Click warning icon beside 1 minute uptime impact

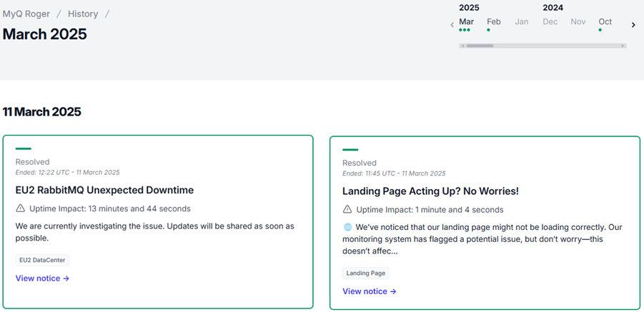click(347, 210)
